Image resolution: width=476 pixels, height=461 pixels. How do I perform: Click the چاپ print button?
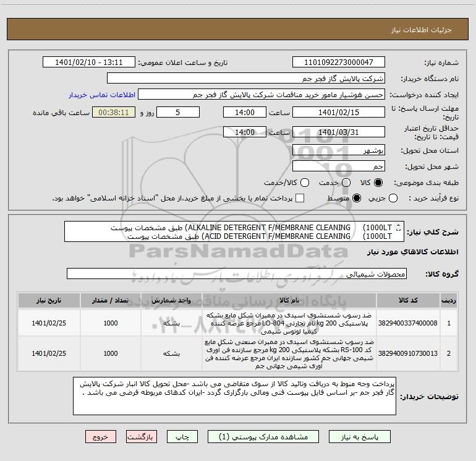182,437
